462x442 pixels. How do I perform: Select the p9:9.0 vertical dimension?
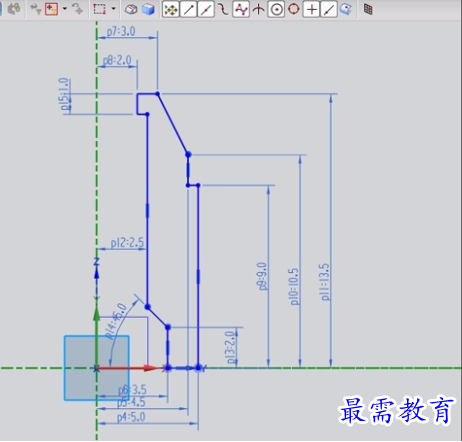coord(262,276)
